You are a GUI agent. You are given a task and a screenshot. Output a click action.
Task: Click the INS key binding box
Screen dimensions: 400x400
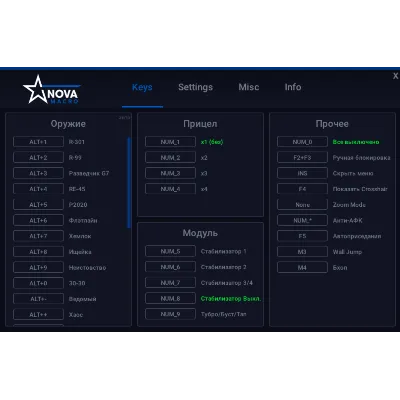pyautogui.click(x=302, y=173)
